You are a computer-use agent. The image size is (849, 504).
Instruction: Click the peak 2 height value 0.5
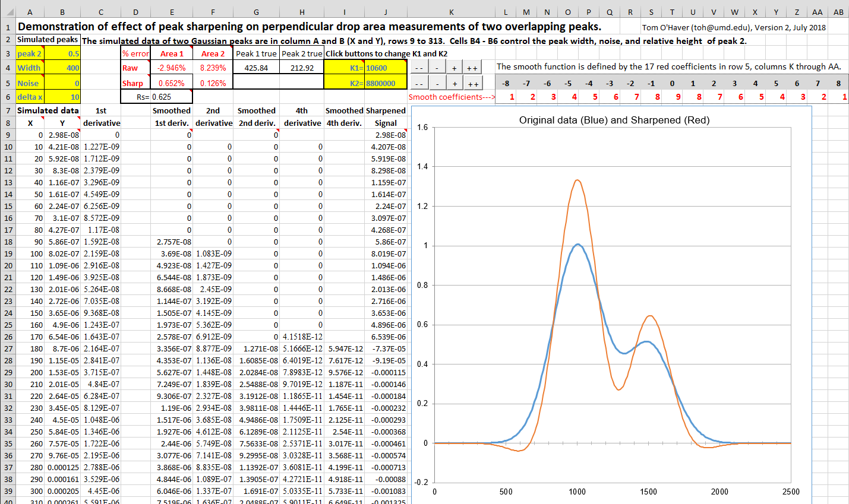62,53
